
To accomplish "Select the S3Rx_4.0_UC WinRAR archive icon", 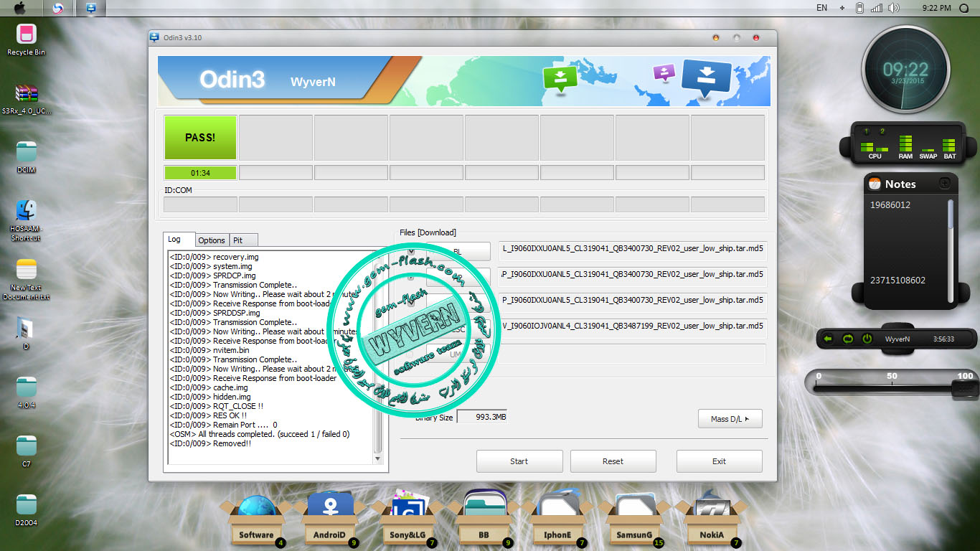I will 27,99.
